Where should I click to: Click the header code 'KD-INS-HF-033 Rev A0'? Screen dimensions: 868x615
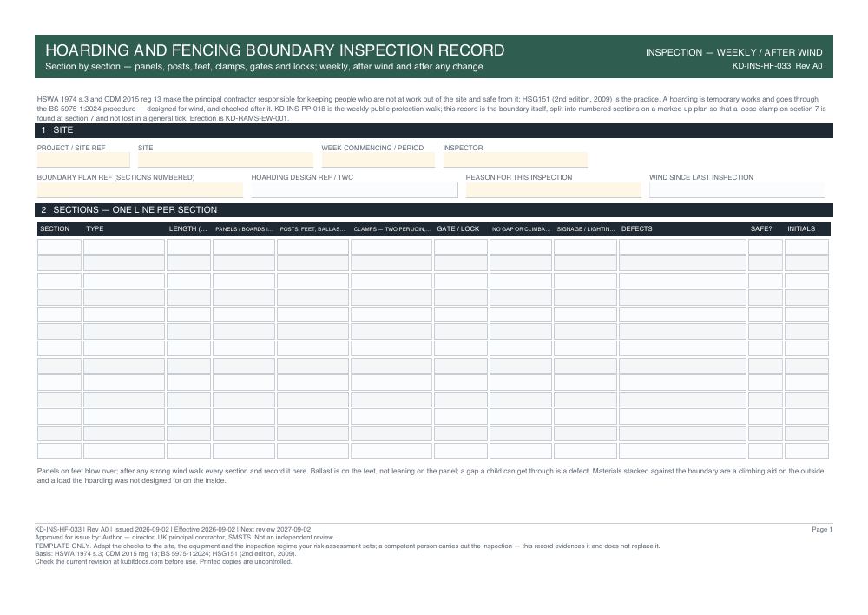[777, 66]
